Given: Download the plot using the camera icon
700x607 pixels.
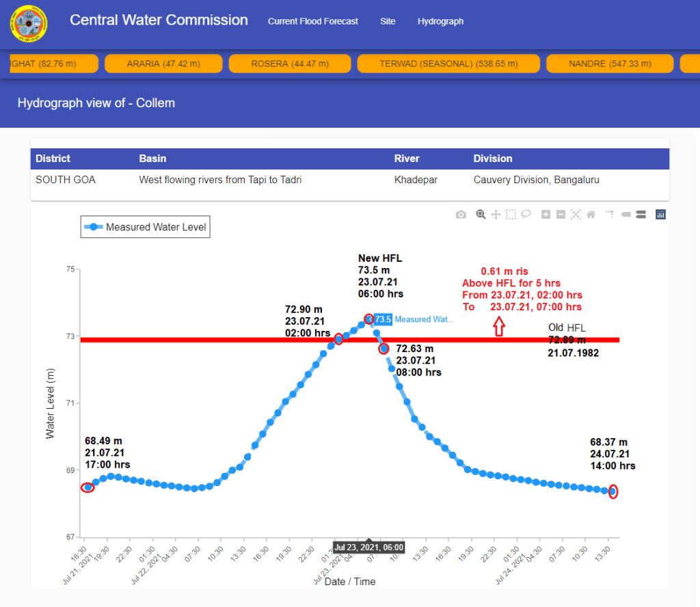Looking at the screenshot, I should click(461, 215).
